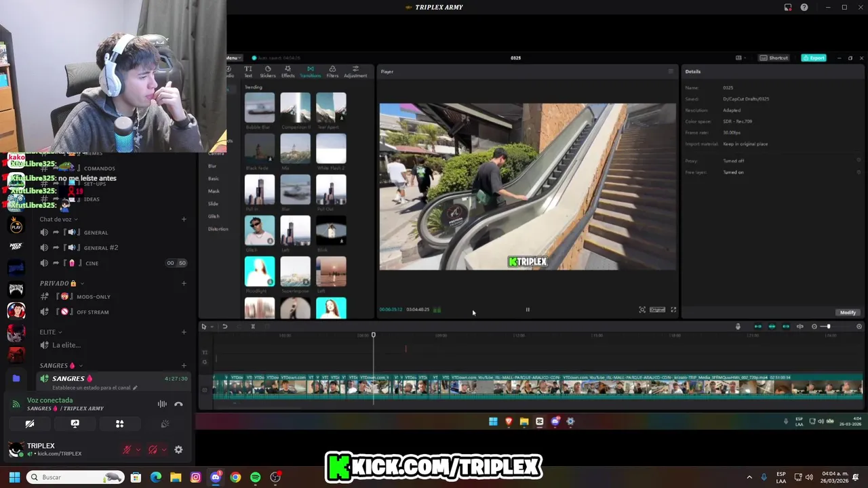Disconnect from the Discord voice call

pyautogui.click(x=178, y=405)
